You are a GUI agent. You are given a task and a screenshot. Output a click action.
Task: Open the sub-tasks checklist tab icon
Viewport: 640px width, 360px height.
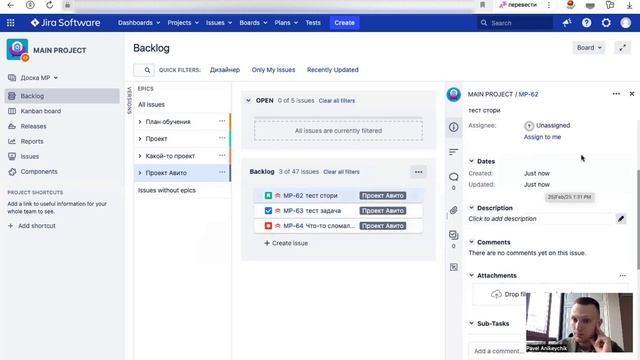point(453,235)
